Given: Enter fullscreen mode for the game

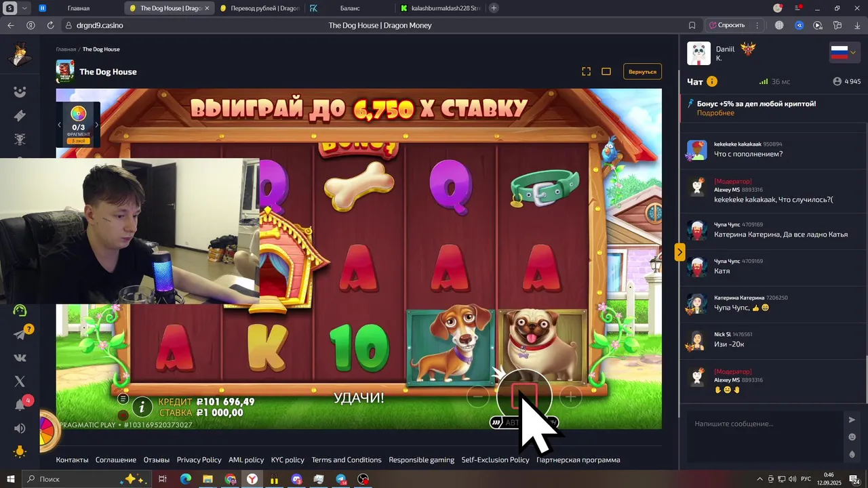Looking at the screenshot, I should coord(587,71).
